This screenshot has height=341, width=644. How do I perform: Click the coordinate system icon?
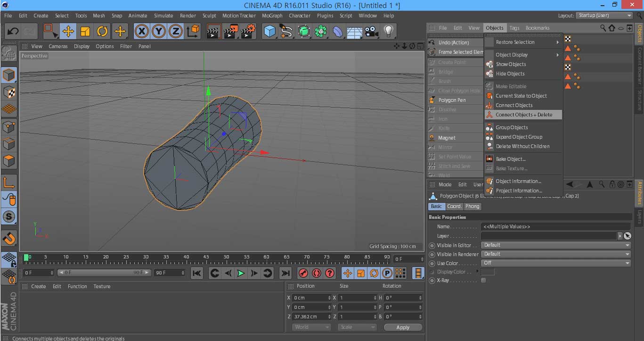(193, 32)
